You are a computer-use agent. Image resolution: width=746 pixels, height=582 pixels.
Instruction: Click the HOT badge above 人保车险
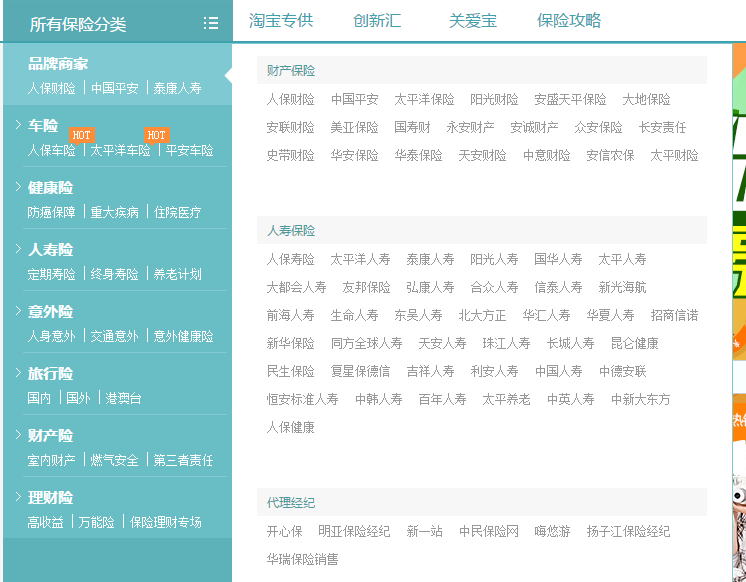pos(82,135)
